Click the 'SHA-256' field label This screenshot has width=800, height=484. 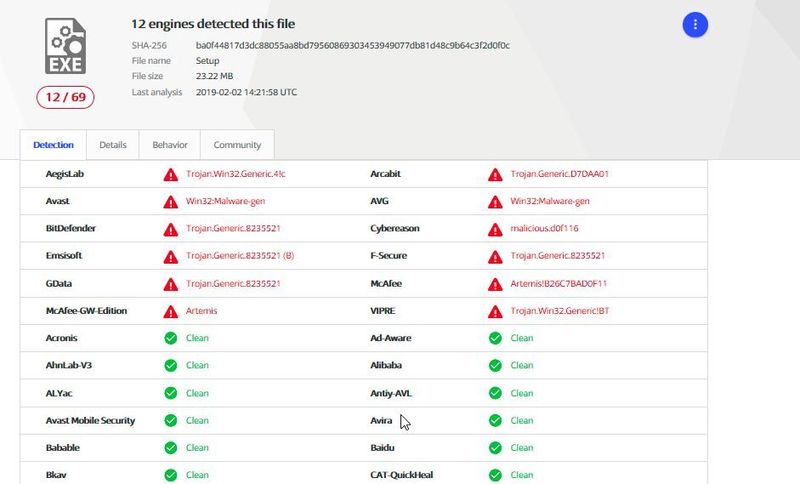pos(149,45)
